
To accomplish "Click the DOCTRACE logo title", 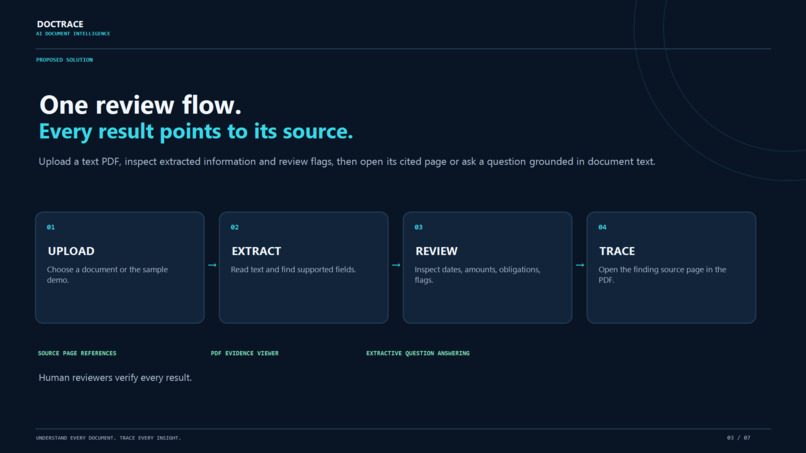I will coord(60,24).
